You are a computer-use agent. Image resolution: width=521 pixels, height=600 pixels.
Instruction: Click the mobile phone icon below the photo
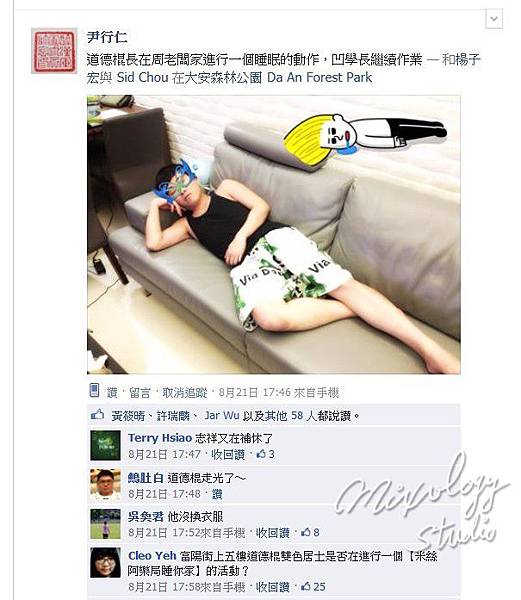pos(94,391)
